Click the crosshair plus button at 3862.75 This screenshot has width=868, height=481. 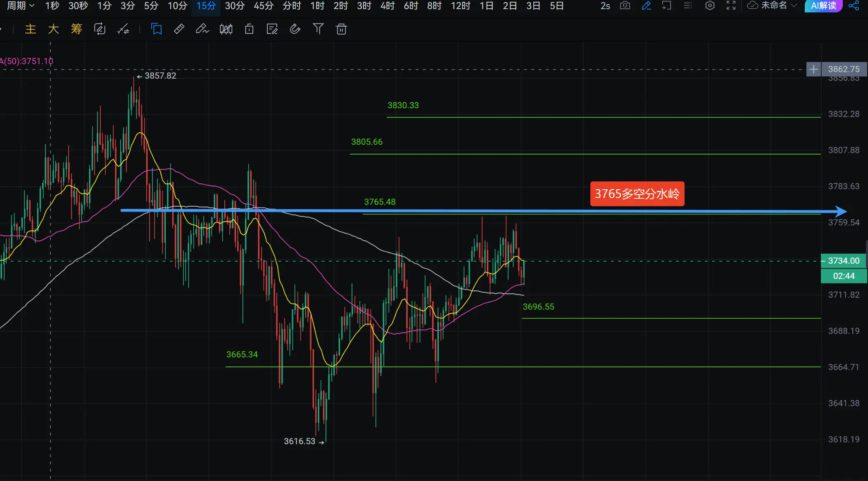coord(813,69)
